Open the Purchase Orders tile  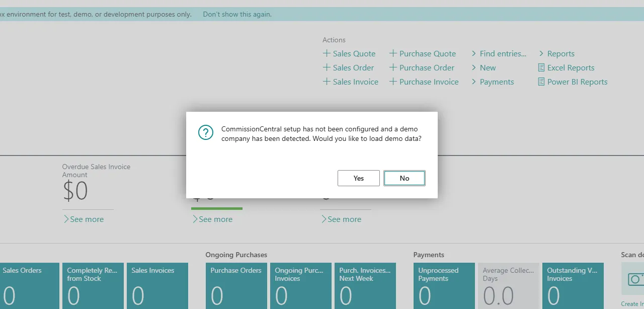(x=236, y=286)
